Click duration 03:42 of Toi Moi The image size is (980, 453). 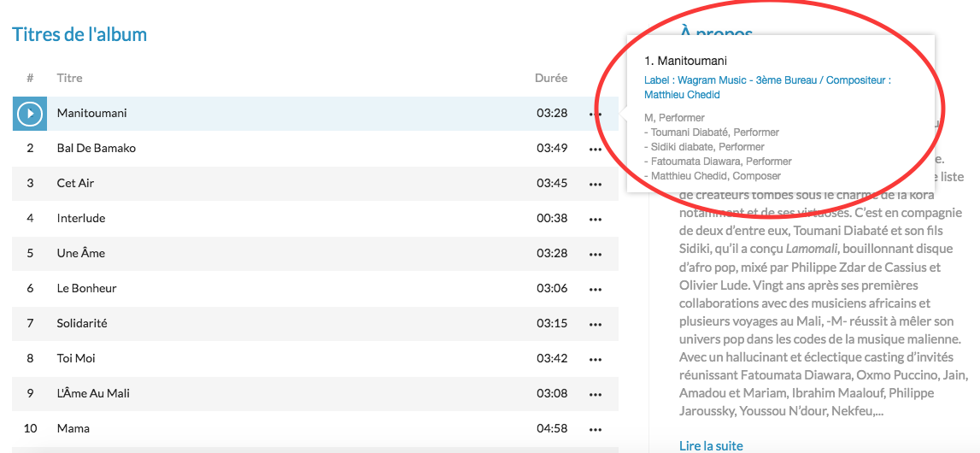(x=552, y=358)
